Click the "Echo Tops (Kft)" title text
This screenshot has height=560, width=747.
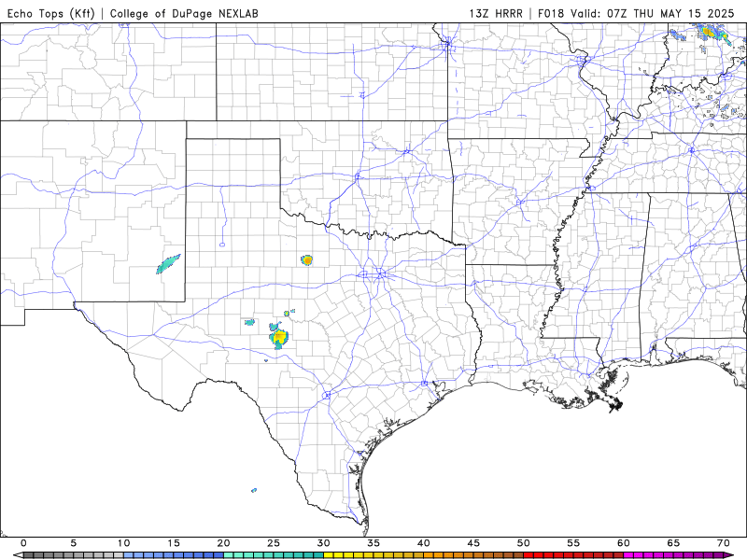[x=51, y=13]
